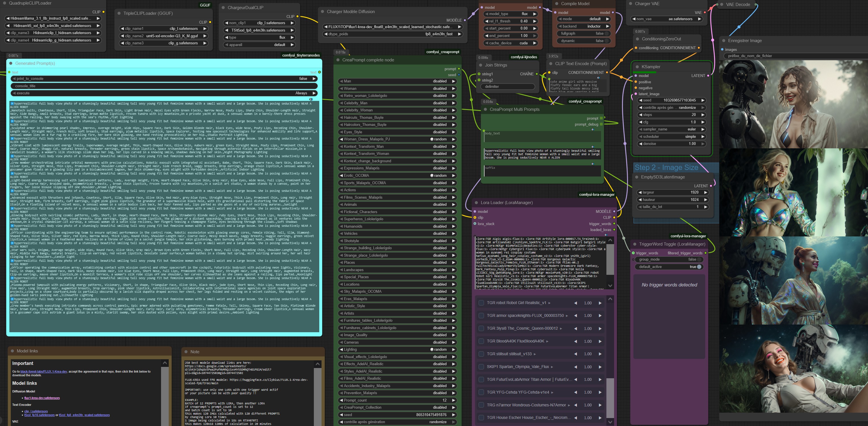Open the flux1-krea-dev.safetensors download link
Viewport: 868px width, 426px height.
pos(42,398)
